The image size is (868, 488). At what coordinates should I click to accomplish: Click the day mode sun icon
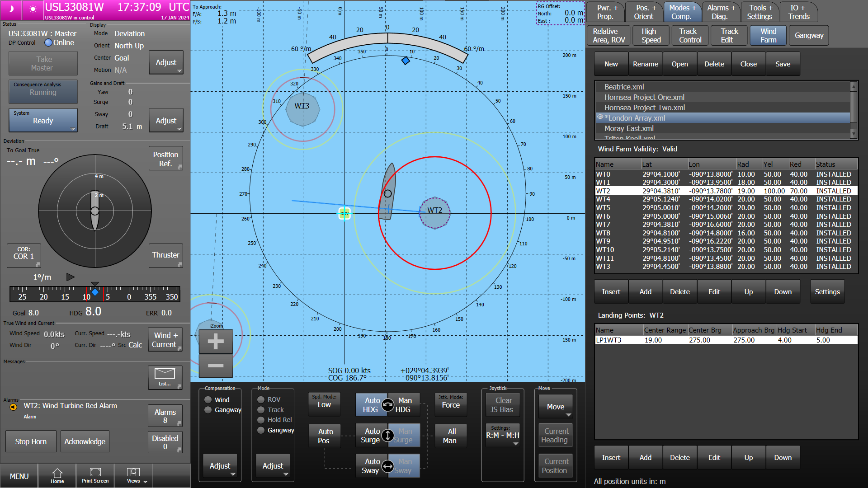point(33,9)
